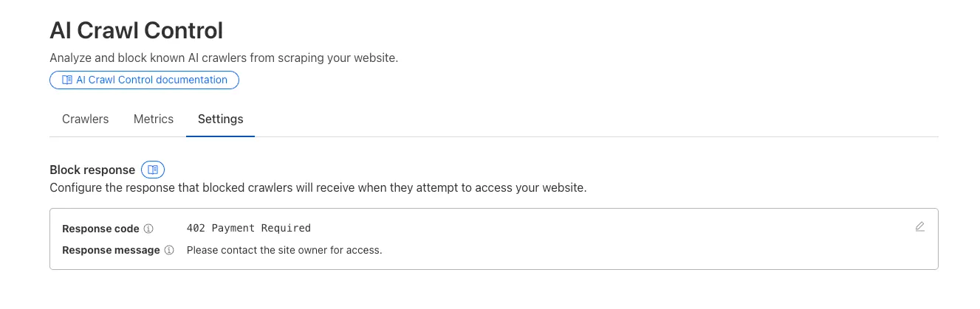
Task: Click the info icon beside Response message
Action: coord(169,250)
